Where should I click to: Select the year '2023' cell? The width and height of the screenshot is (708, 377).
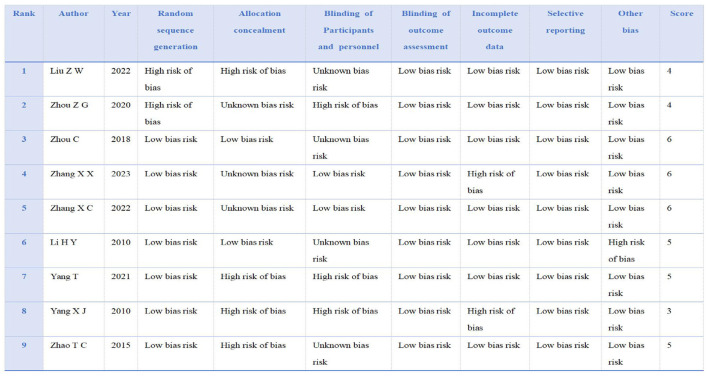(x=121, y=174)
